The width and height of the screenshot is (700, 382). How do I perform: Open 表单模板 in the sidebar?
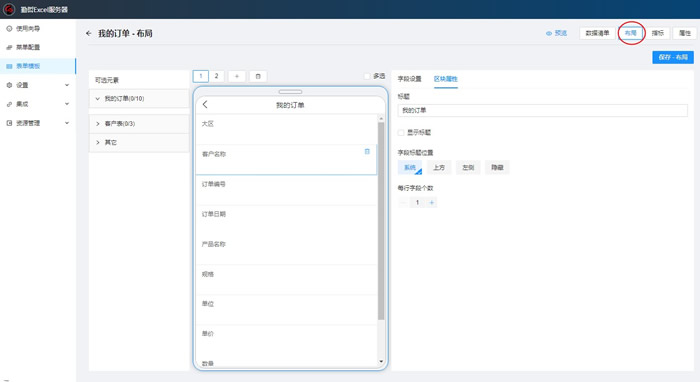[x=38, y=66]
